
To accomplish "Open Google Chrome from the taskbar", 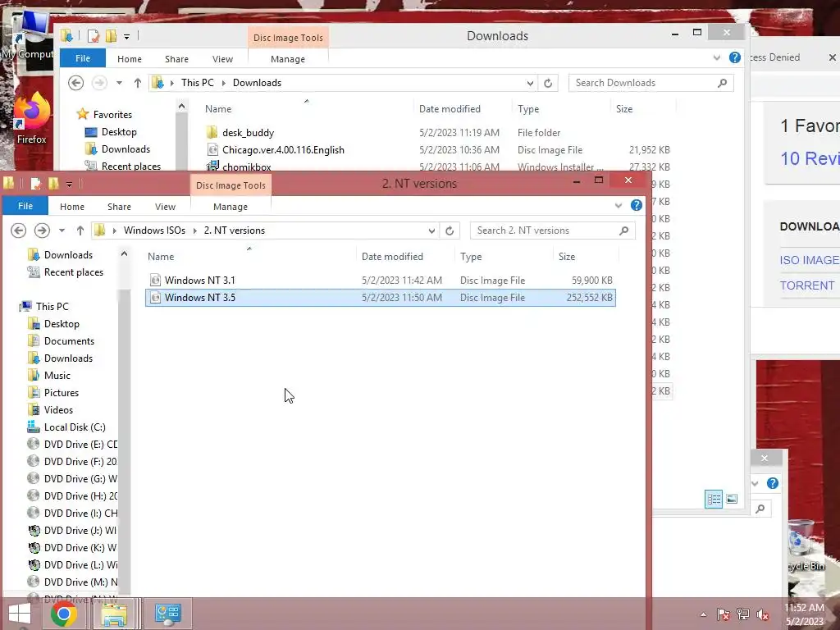I will 64,614.
